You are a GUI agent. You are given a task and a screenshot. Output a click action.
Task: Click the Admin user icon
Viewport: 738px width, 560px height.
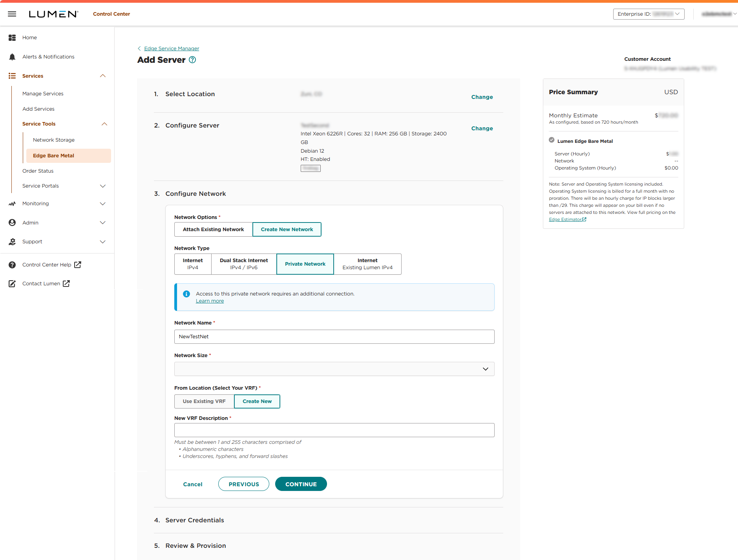12,223
